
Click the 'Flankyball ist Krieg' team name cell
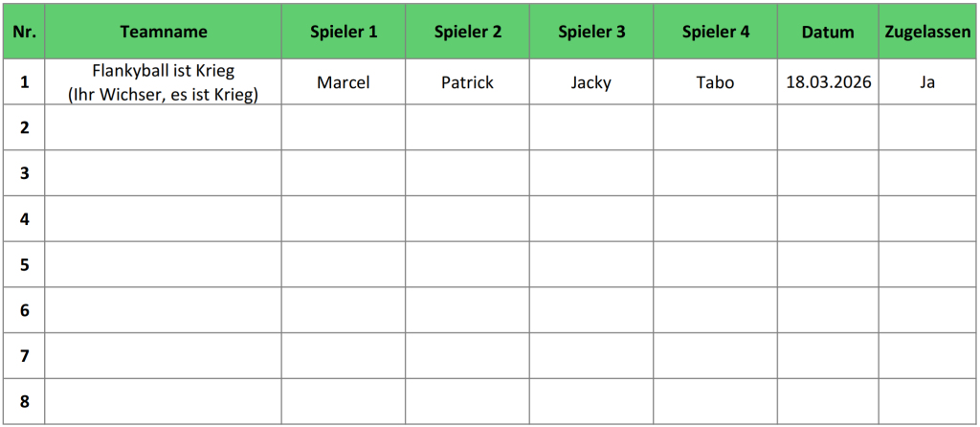164,82
